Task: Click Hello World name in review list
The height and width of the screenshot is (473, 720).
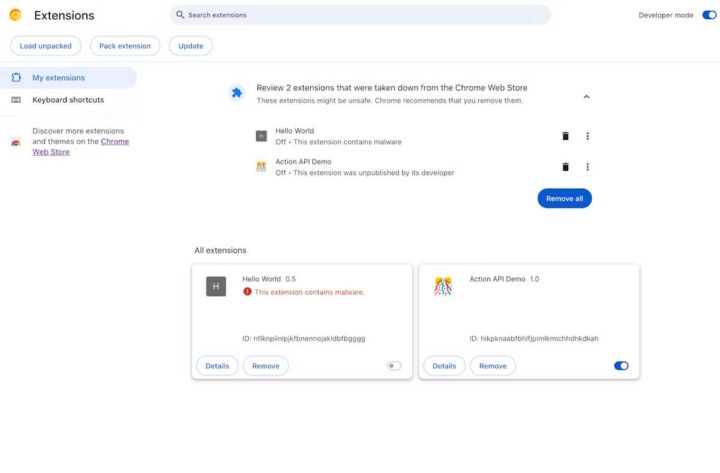Action: pos(295,131)
